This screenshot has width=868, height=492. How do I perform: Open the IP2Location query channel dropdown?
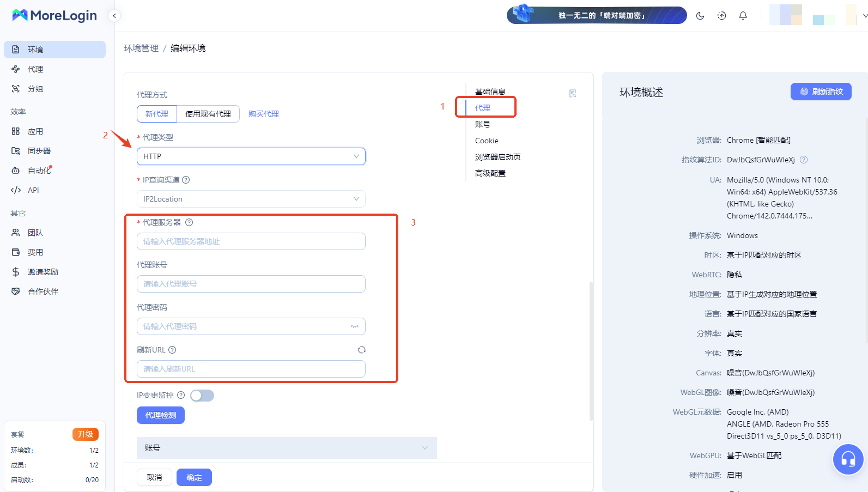(251, 199)
